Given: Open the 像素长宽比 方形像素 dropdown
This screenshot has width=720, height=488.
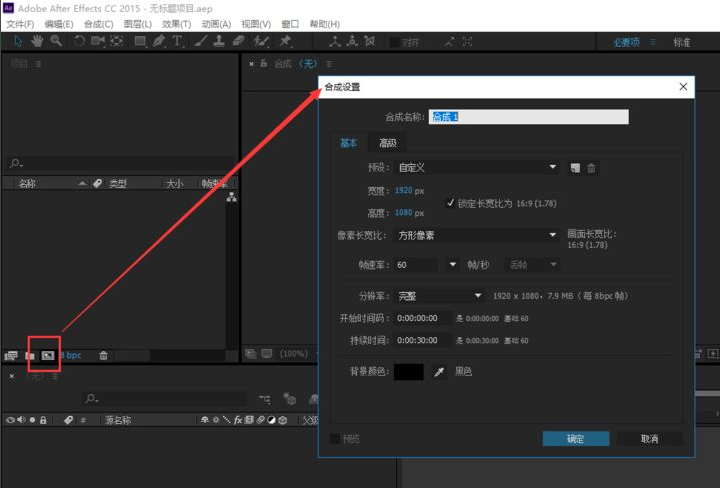Looking at the screenshot, I should coord(477,235).
